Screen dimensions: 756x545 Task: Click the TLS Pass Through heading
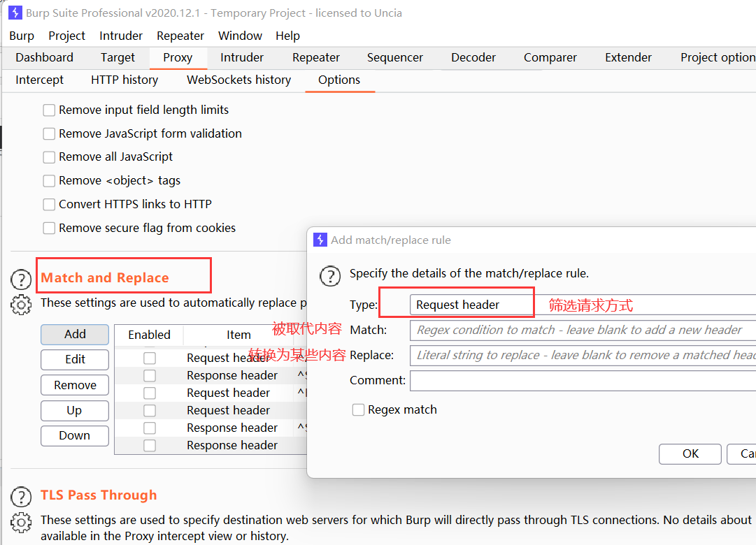(x=99, y=495)
